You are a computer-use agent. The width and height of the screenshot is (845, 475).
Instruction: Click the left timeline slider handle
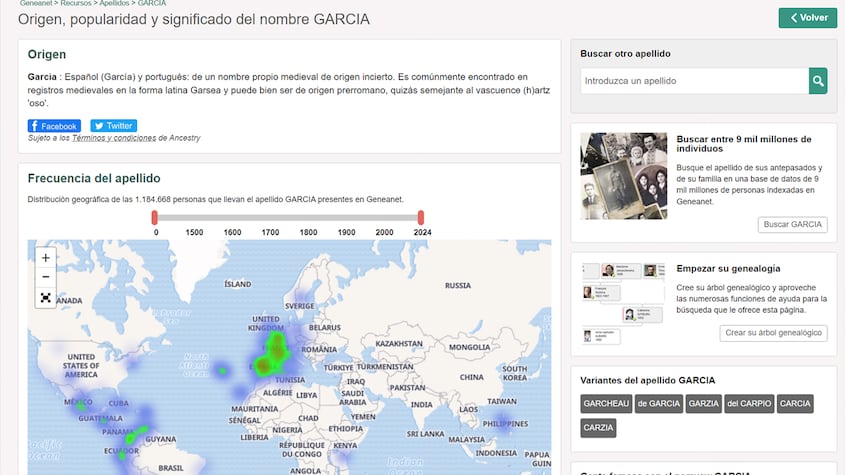click(x=155, y=217)
